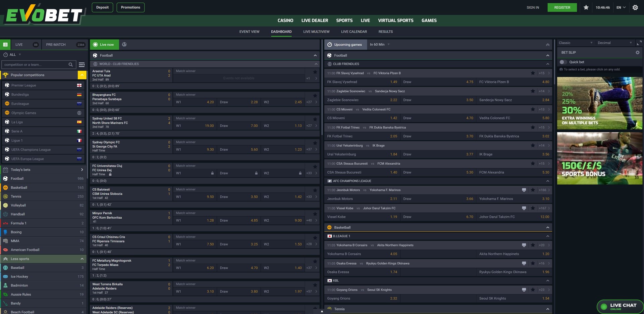Image resolution: width=644 pixels, height=314 pixels.
Task: Click the globe icon next to Live now
Action: tap(124, 45)
